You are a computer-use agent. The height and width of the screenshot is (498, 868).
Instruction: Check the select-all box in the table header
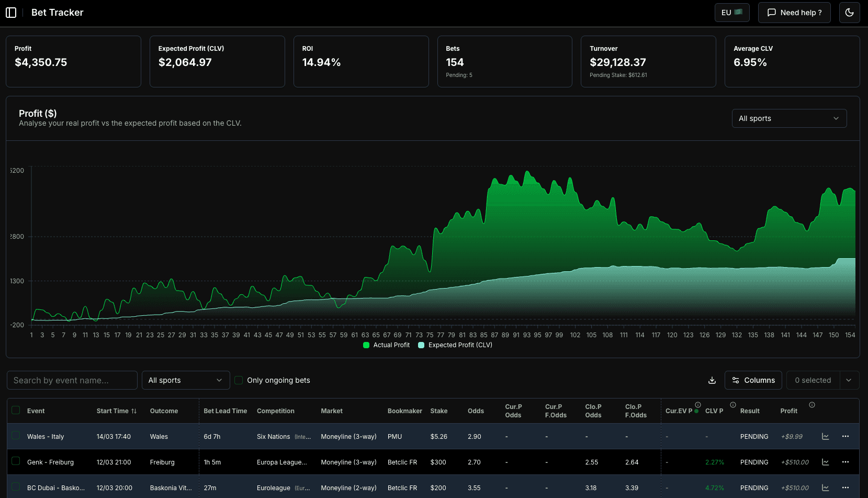[16, 411]
